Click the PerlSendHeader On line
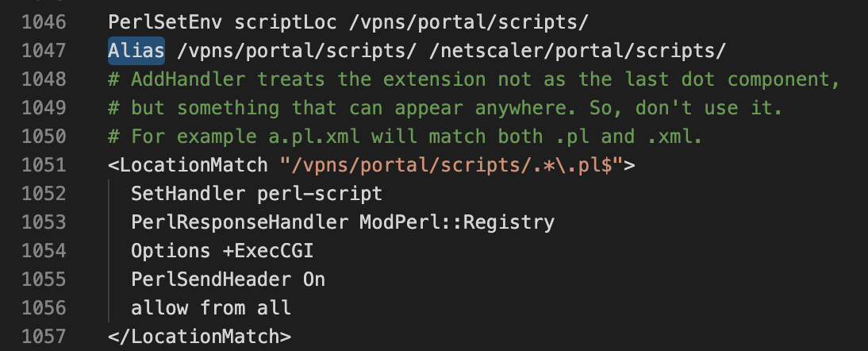The image size is (868, 351). point(228,279)
